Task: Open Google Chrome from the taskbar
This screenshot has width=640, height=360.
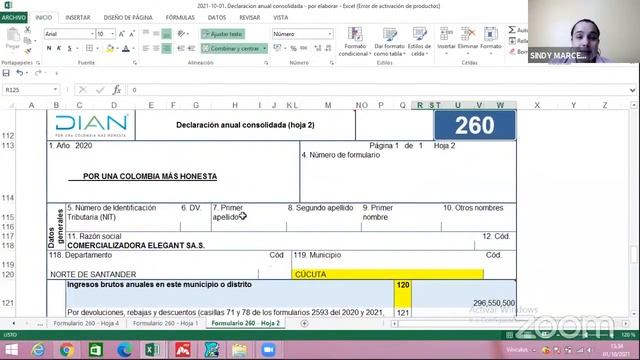Action: pos(67,350)
